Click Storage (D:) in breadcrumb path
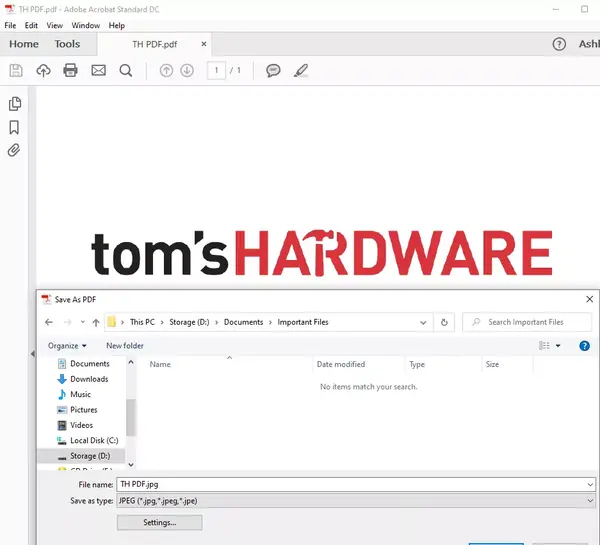 [189, 322]
